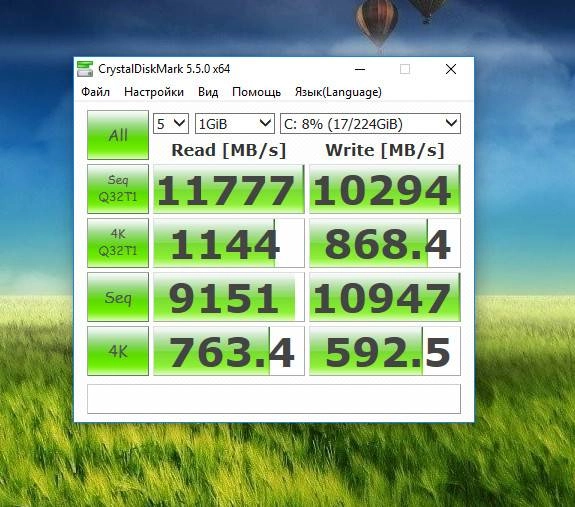Open the Вид menu
The image size is (575, 507).
click(x=208, y=92)
